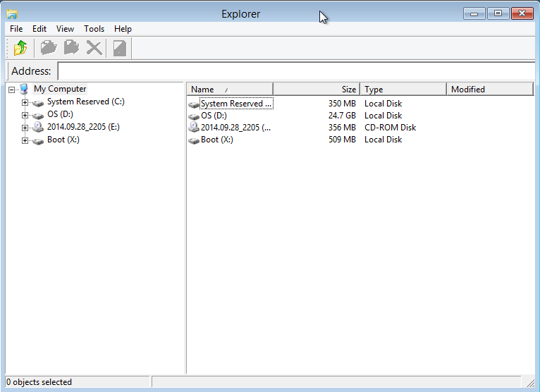Open the Tools menu

(x=94, y=29)
